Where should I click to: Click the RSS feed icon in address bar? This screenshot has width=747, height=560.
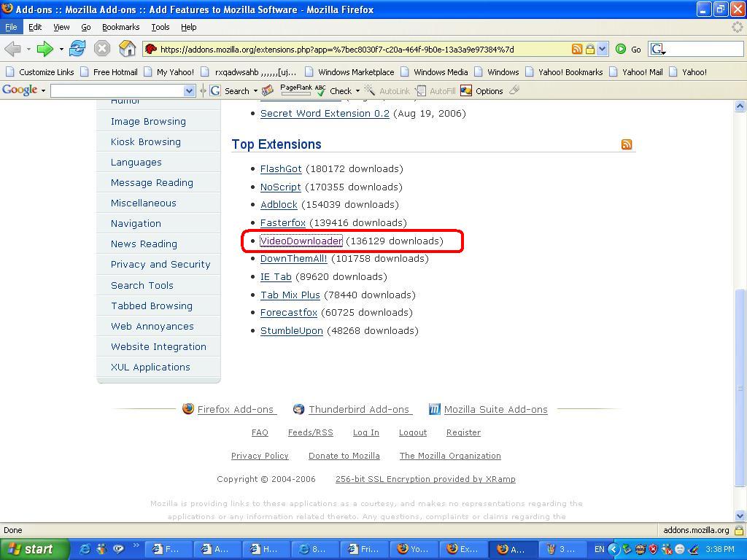[576, 49]
